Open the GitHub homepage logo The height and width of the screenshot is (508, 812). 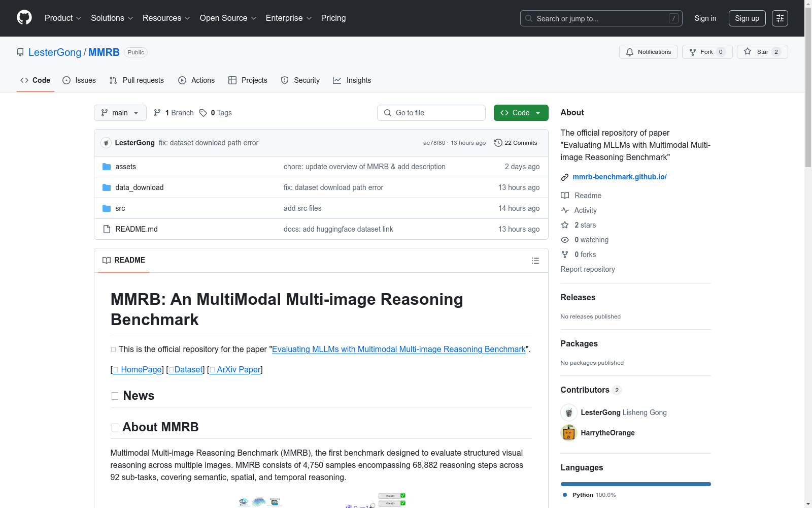click(x=24, y=18)
